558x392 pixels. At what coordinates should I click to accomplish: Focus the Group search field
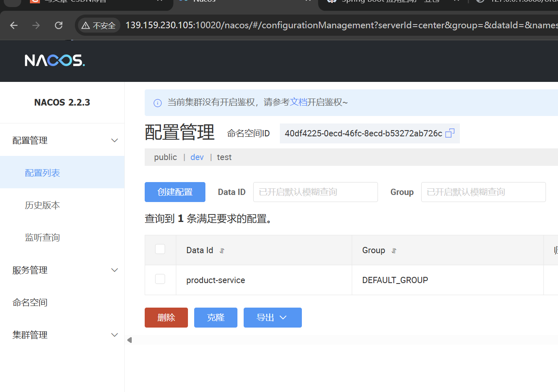tap(484, 192)
